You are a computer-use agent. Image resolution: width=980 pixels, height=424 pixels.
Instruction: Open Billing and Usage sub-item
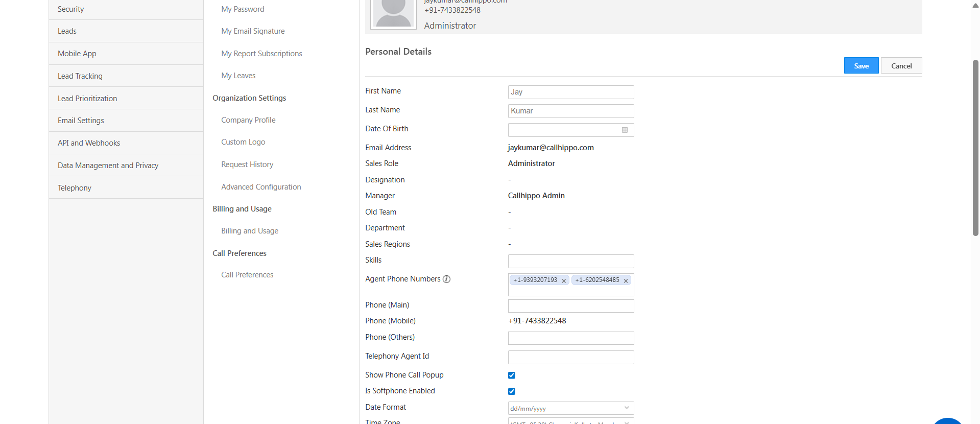click(250, 231)
